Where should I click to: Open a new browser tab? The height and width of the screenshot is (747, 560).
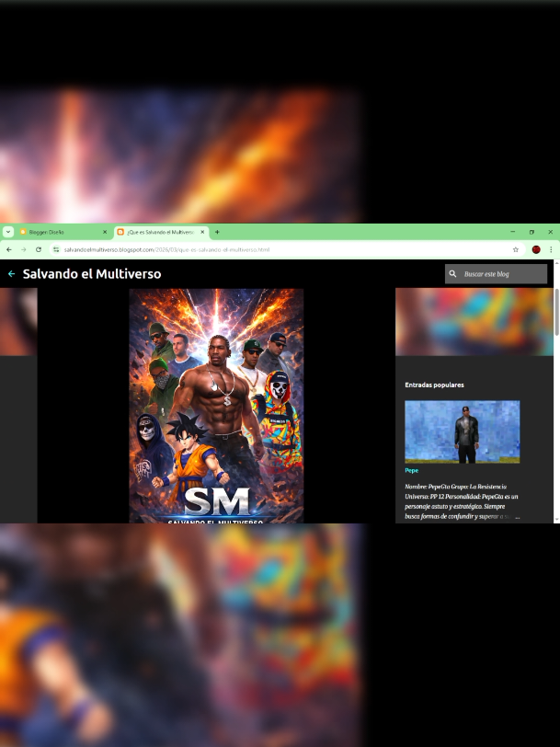[217, 232]
